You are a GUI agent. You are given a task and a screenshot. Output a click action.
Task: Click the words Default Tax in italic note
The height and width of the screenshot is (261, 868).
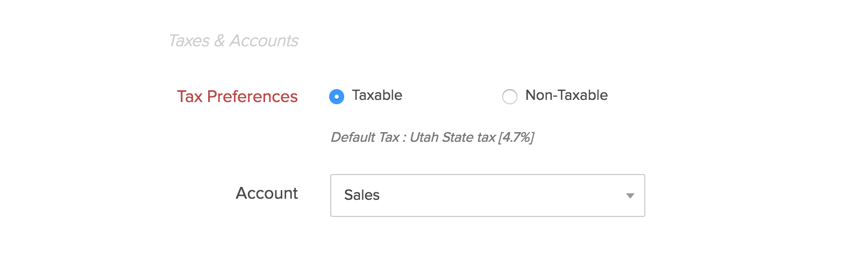click(365, 137)
